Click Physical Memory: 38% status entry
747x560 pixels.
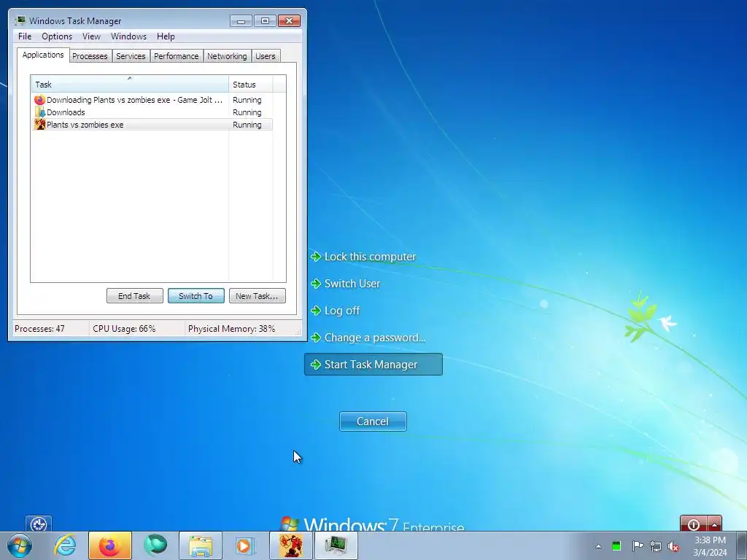[x=231, y=329]
